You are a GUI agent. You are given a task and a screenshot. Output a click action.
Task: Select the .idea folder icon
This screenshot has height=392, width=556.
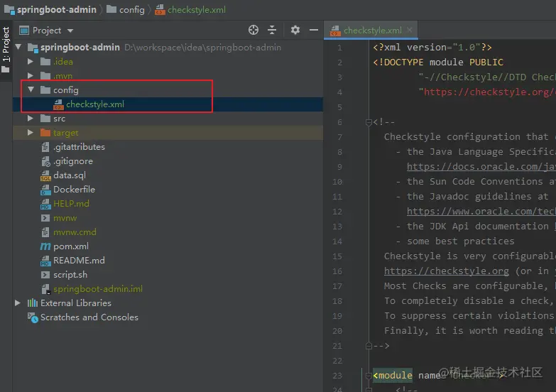click(45, 62)
